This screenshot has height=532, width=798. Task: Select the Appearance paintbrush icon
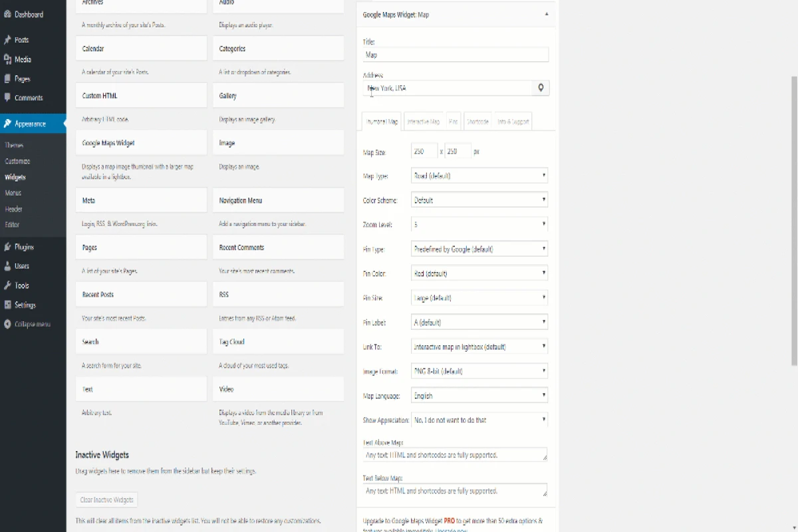click(9, 123)
